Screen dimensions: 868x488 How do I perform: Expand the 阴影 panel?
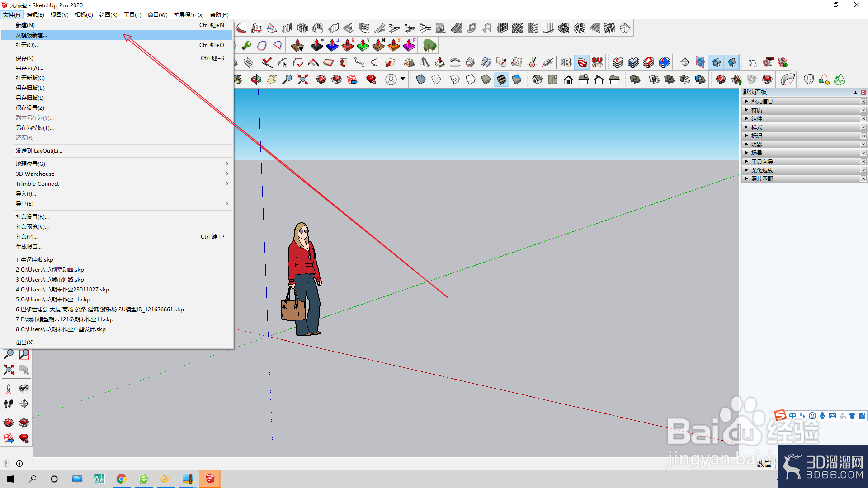click(x=756, y=145)
